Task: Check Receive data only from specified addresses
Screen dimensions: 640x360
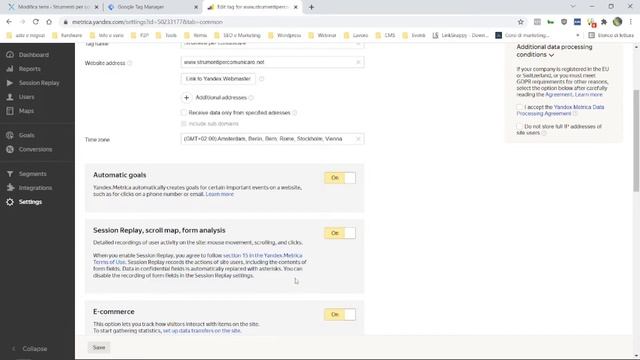Action: tap(184, 113)
